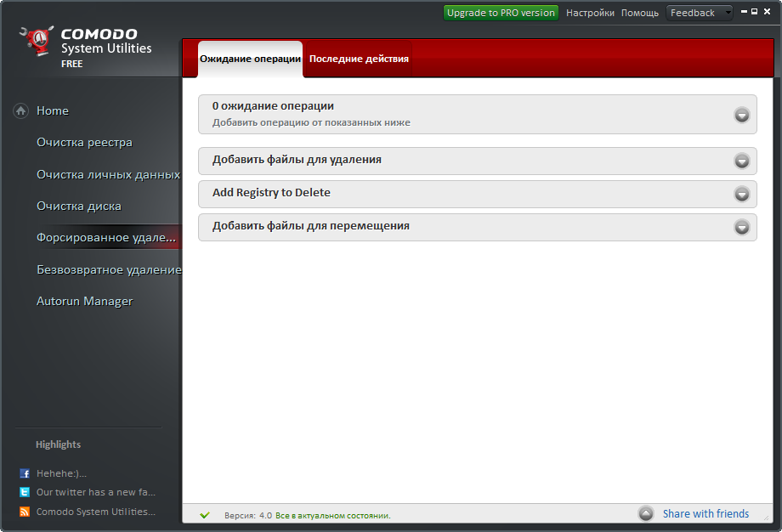
Task: Open the Home section
Action: tap(53, 110)
